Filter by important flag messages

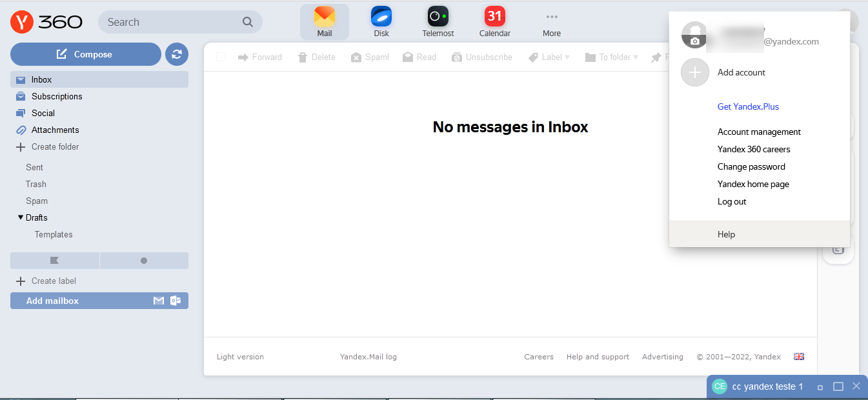pos(55,261)
